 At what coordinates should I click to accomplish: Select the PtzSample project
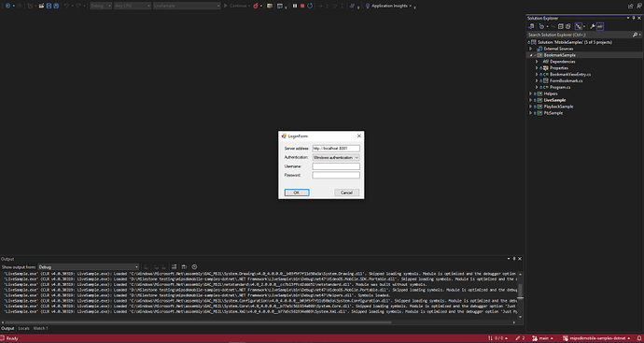[553, 113]
